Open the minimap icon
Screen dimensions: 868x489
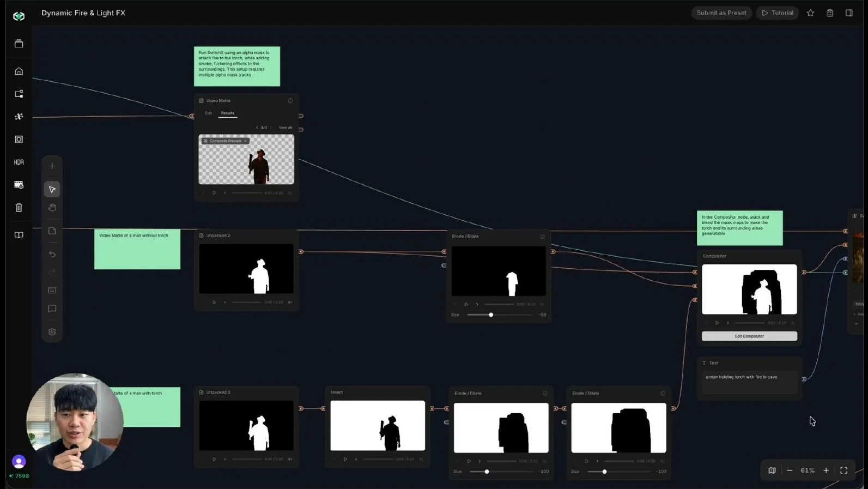pos(772,470)
